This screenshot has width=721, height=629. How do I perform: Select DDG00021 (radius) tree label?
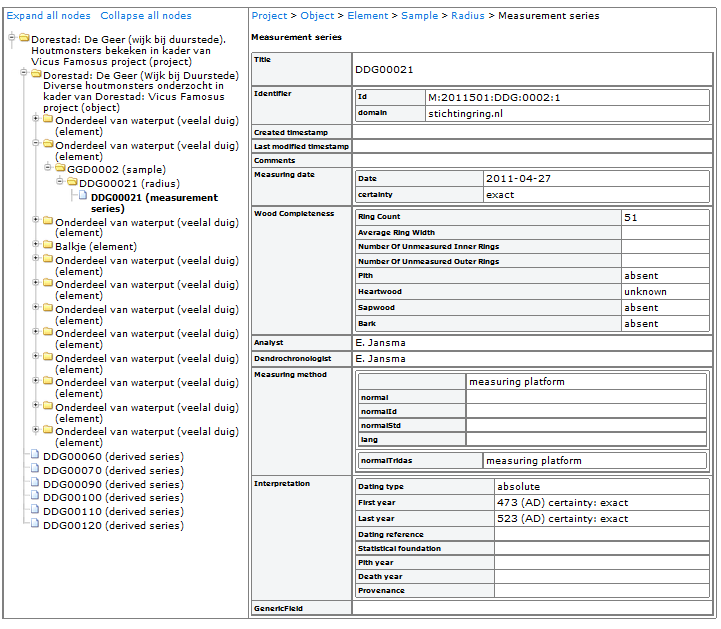click(129, 183)
